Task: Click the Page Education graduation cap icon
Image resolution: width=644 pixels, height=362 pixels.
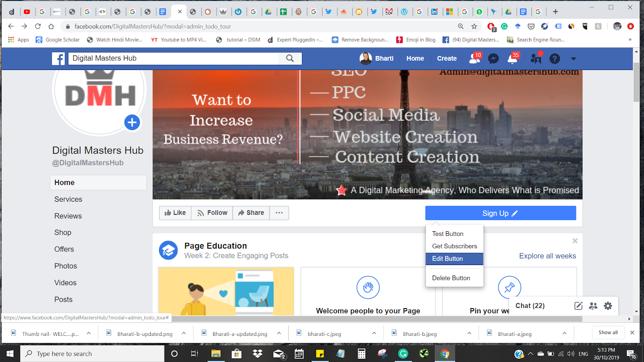Action: click(x=168, y=251)
